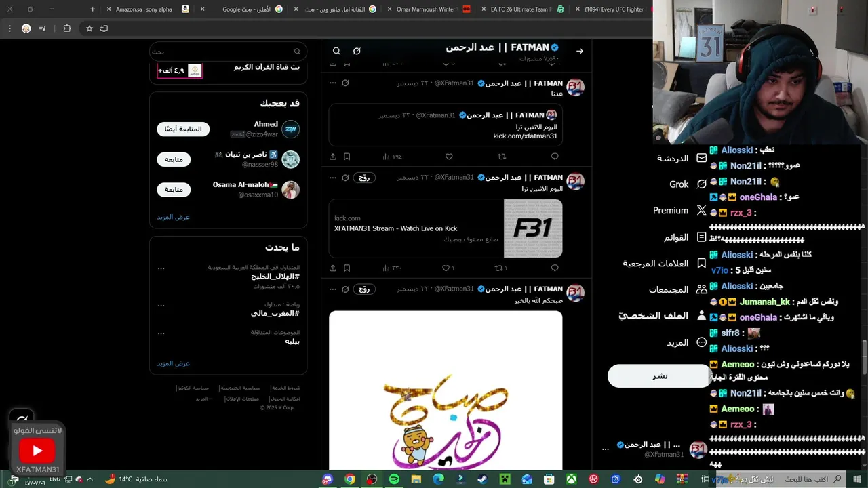The height and width of the screenshot is (488, 868).
Task: Follow back Ahmed @zizo4war
Action: 183,129
